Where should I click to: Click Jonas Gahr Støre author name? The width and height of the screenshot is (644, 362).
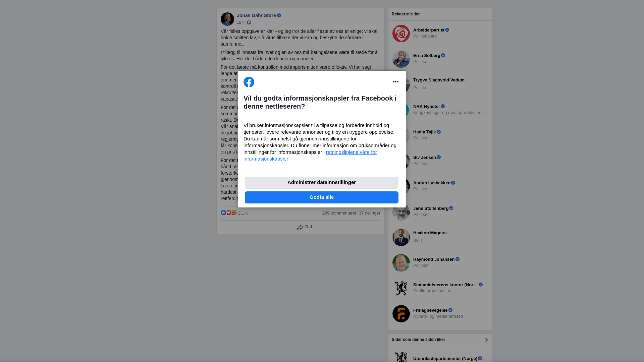point(256,15)
